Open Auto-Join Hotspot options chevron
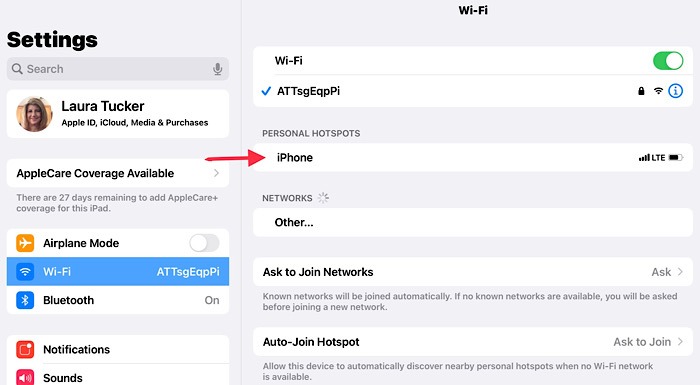The image size is (700, 385). 680,342
